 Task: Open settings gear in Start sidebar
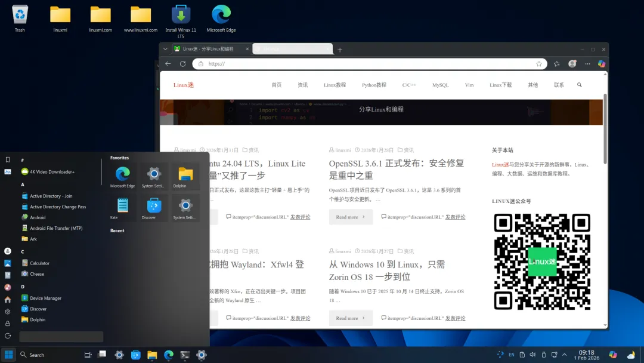(x=7, y=312)
